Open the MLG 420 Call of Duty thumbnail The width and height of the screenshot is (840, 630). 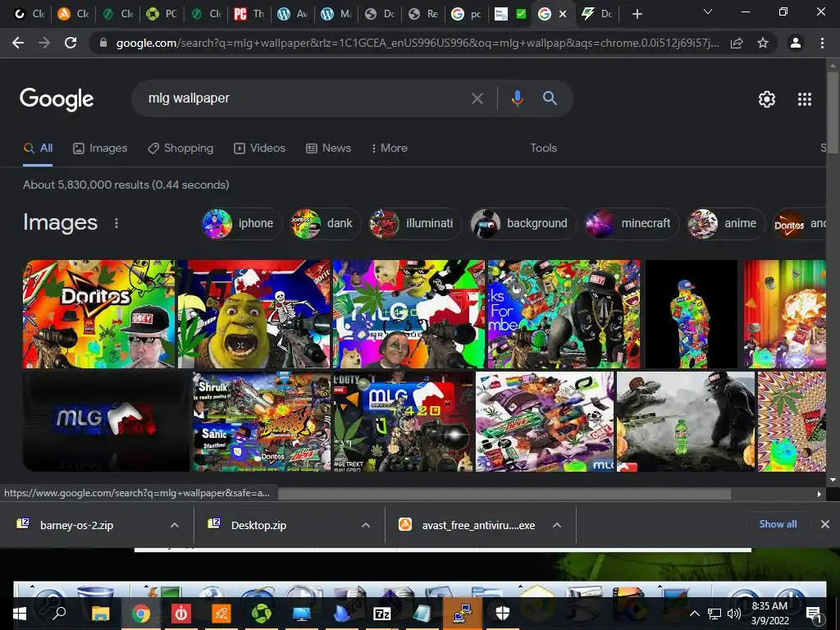tap(404, 422)
